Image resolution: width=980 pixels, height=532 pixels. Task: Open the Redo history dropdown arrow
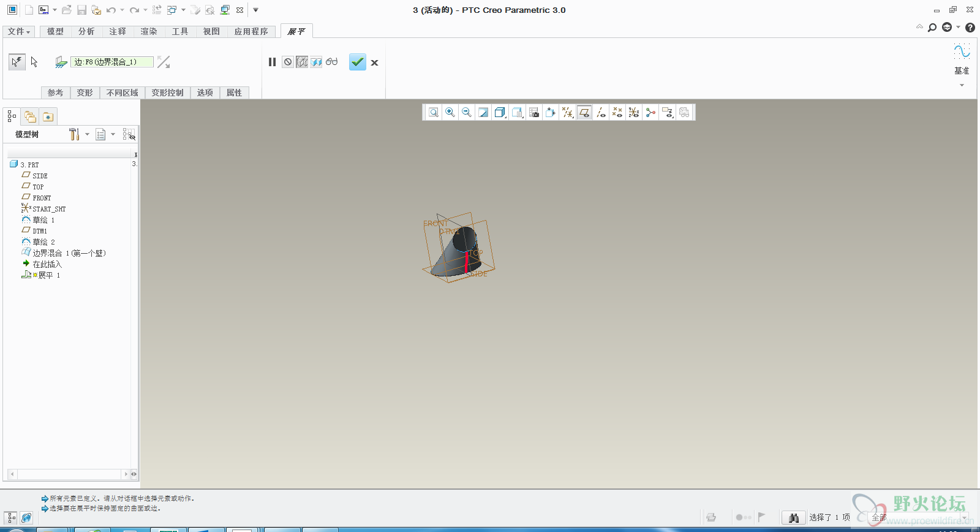click(x=145, y=10)
